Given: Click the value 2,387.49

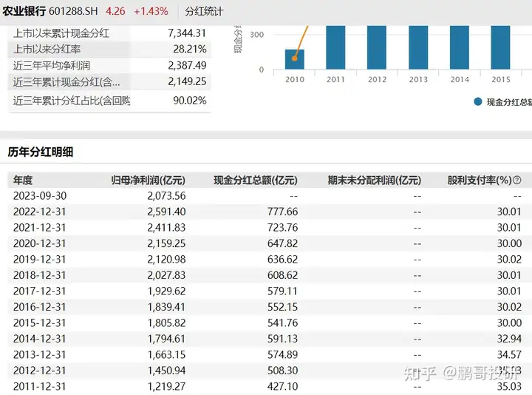Looking at the screenshot, I should tap(187, 66).
